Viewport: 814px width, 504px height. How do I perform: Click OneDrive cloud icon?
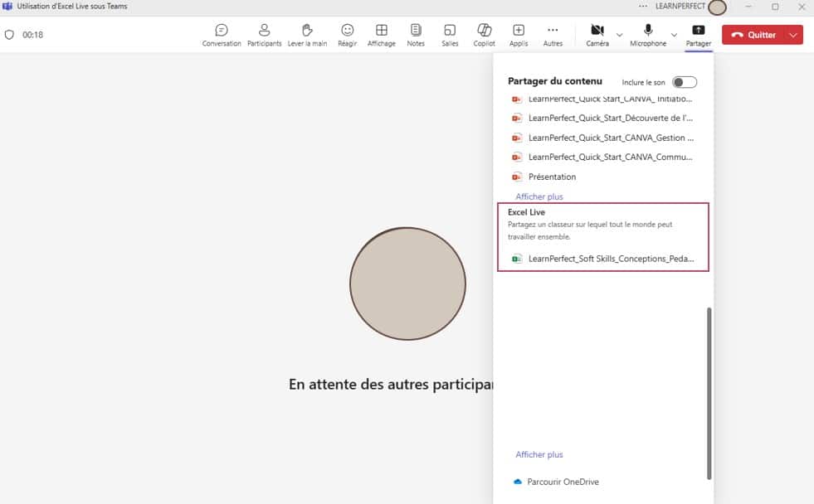point(518,482)
